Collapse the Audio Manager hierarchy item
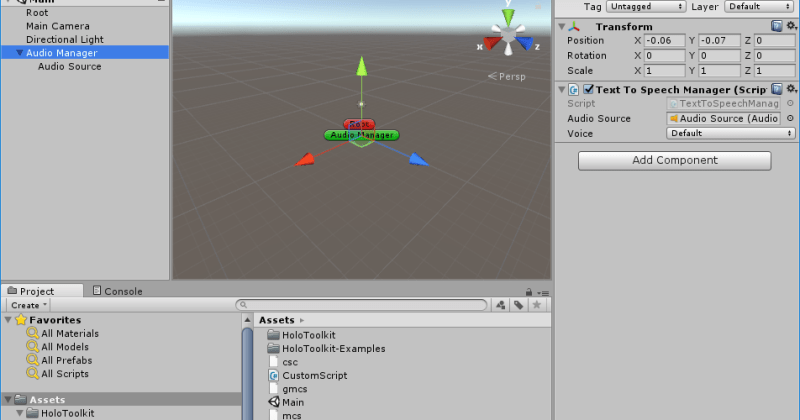Image resolution: width=800 pixels, height=420 pixels. pos(19,53)
